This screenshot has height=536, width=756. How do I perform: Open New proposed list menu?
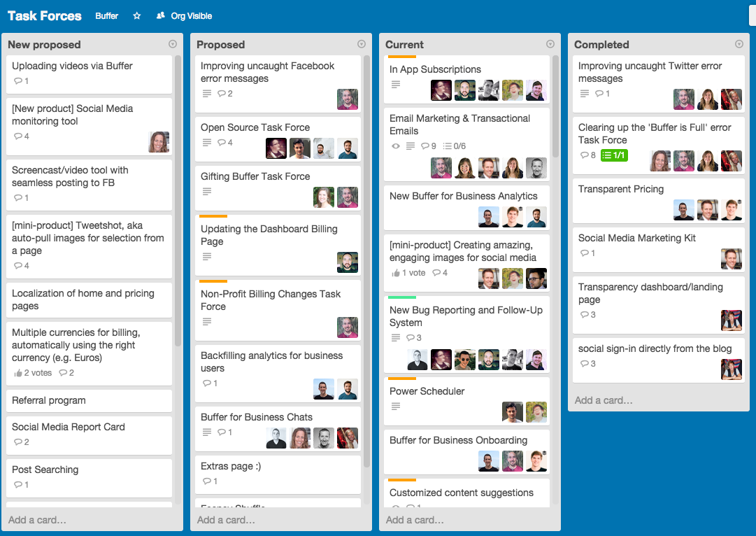[173, 44]
